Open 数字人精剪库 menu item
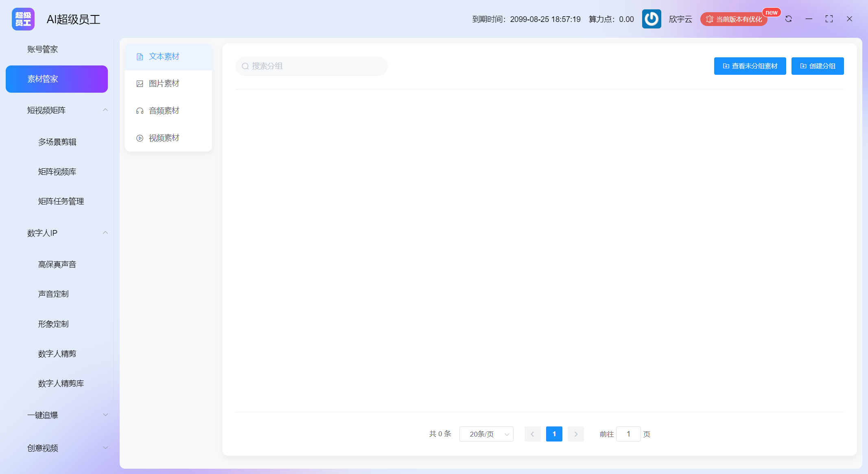Viewport: 868px width, 474px height. tap(61, 383)
